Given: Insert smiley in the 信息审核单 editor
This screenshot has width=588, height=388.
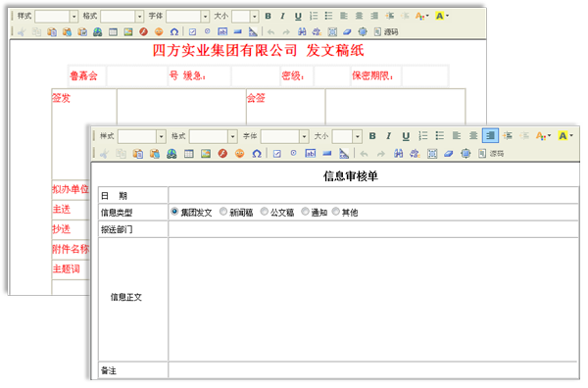Looking at the screenshot, I should point(240,154).
